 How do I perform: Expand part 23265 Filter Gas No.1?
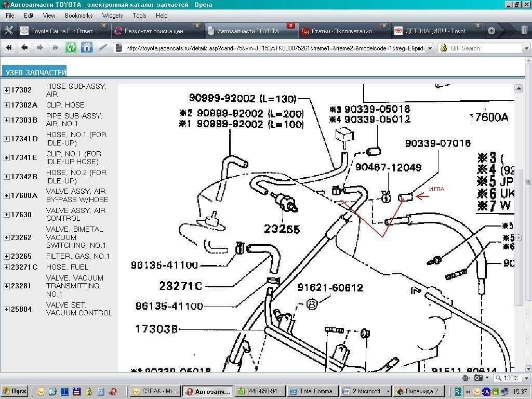pyautogui.click(x=7, y=256)
